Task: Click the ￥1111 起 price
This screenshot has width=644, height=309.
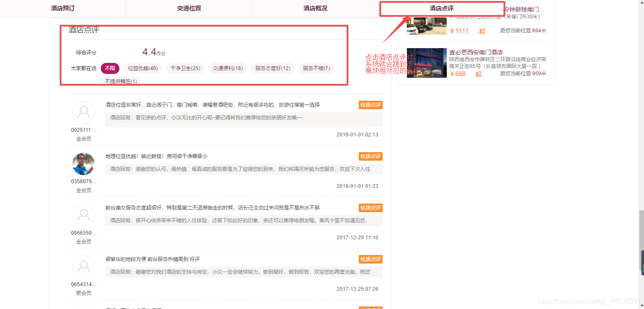Action: coord(467,31)
